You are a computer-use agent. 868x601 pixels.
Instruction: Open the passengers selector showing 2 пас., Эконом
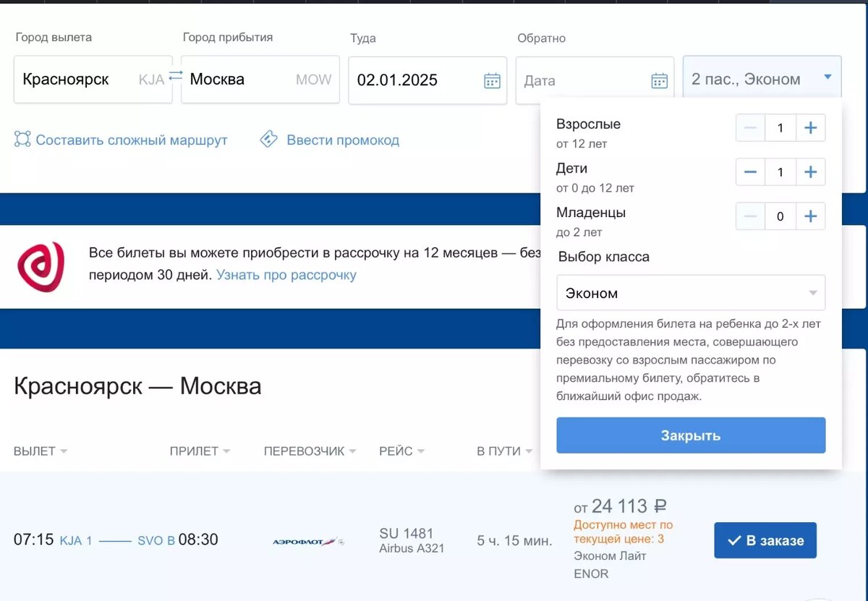pos(761,77)
